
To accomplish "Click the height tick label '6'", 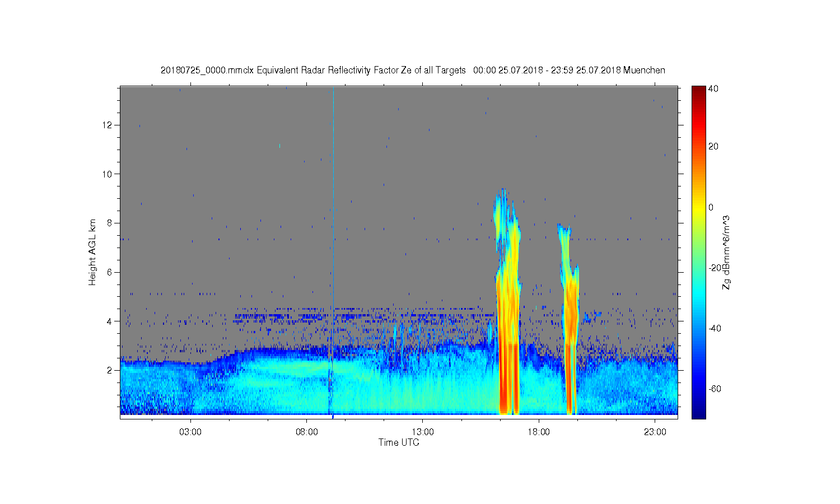I will coord(110,272).
